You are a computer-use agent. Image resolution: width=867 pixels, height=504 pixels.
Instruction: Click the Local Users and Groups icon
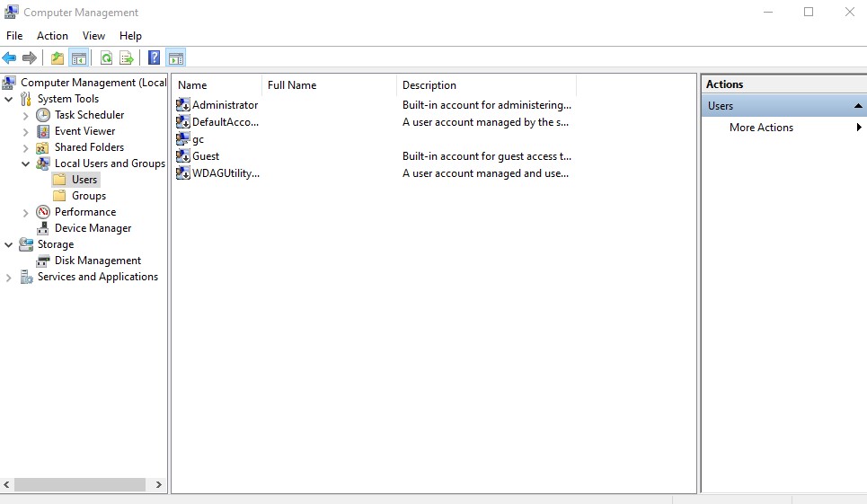click(x=42, y=164)
